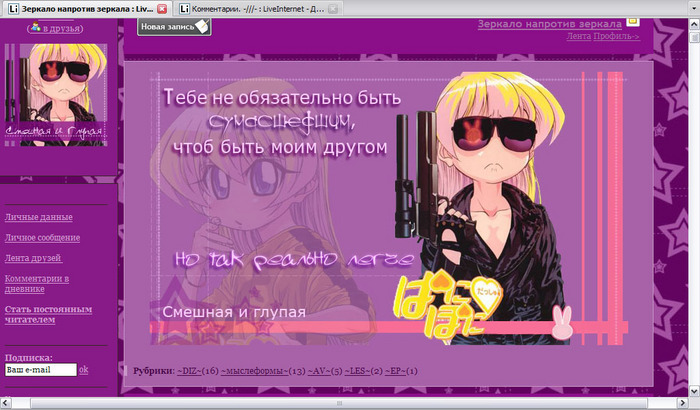Open Лента друзей link
This screenshot has height=410, width=700.
point(33,258)
